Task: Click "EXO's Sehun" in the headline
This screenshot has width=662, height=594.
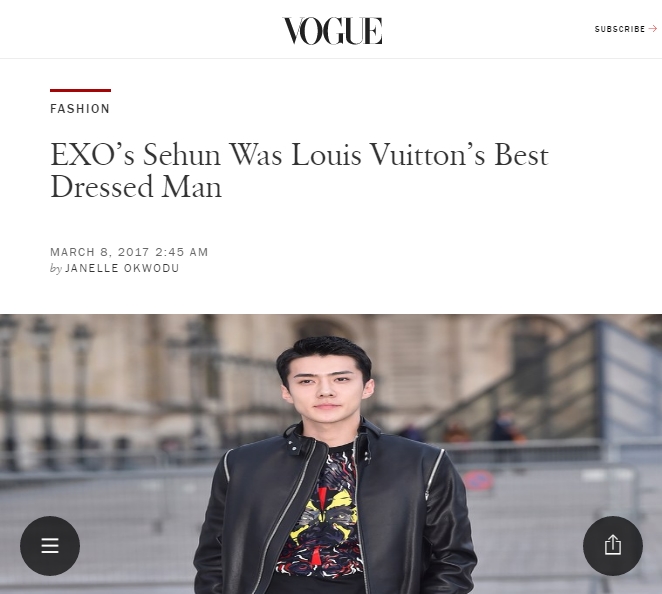Action: 136,155
